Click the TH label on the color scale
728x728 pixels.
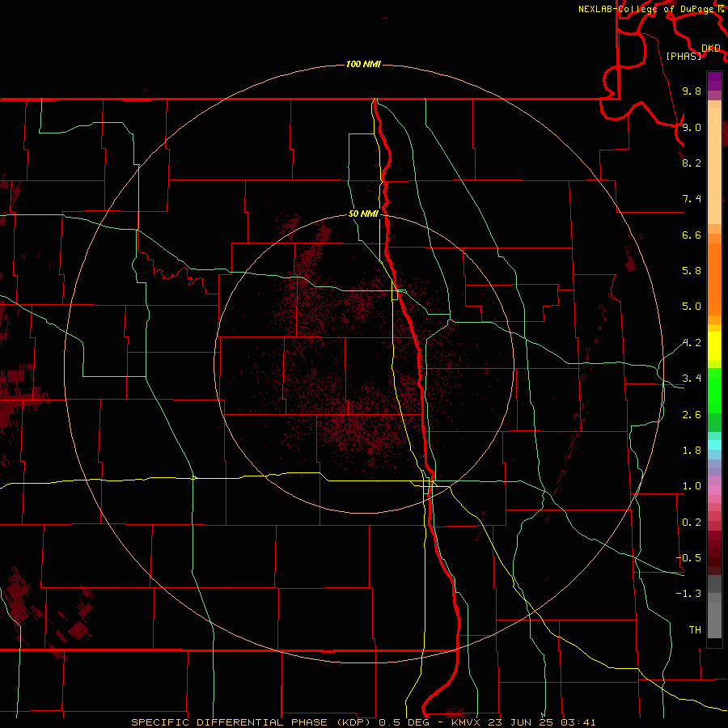coord(695,630)
